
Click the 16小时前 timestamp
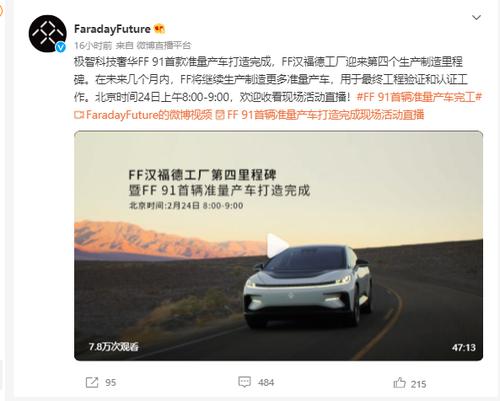tap(93, 46)
